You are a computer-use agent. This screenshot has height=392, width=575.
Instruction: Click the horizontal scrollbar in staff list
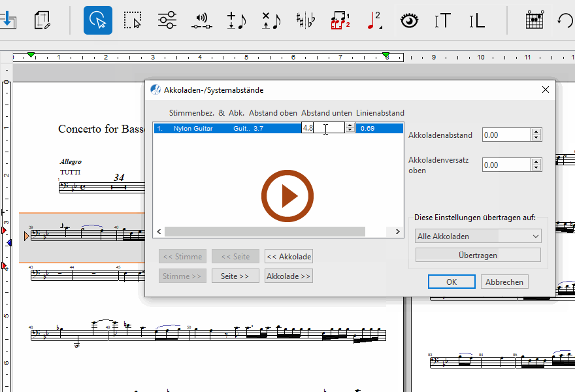(x=265, y=232)
